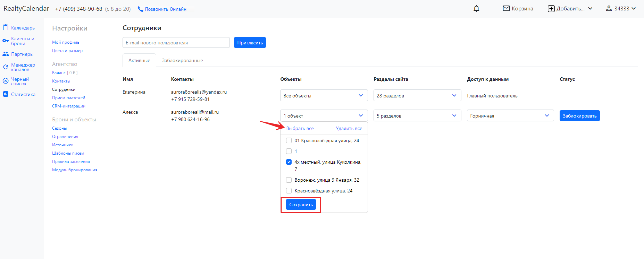Click the phone number +7 980 624-16-96

coord(190,119)
